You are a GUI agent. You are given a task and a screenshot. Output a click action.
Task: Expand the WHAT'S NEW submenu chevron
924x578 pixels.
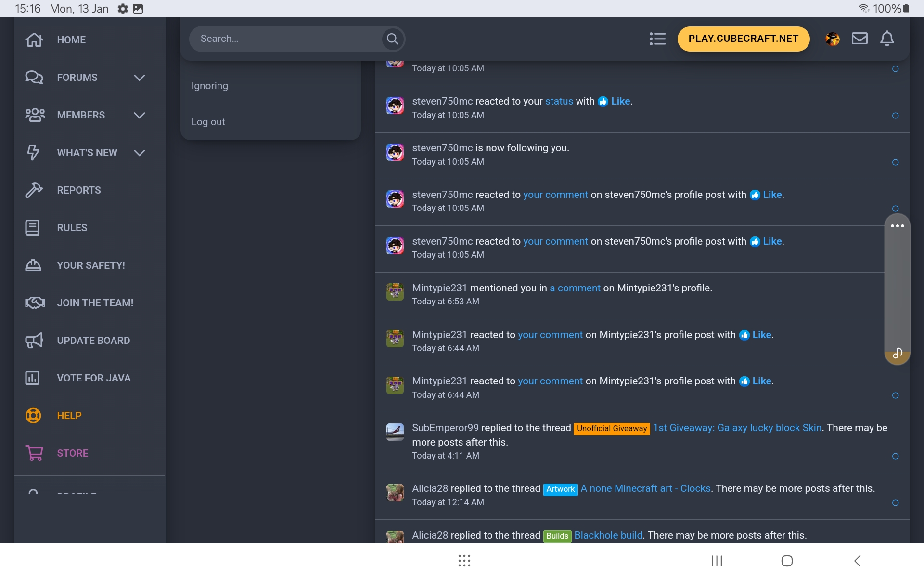[140, 153]
